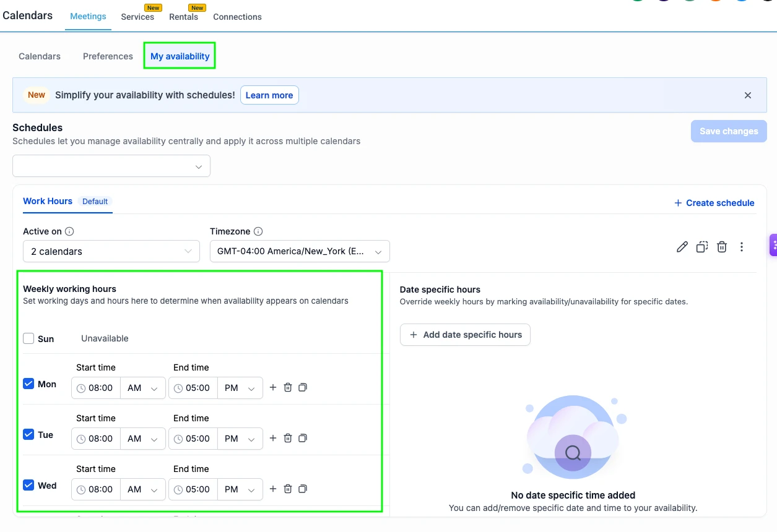Add a time slot for Tuesday

273,438
